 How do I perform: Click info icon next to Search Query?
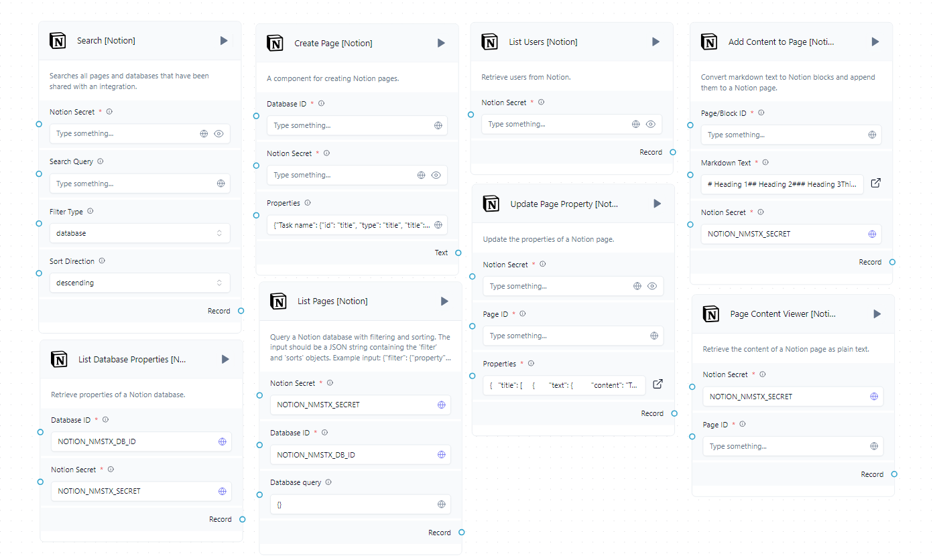[x=101, y=161]
